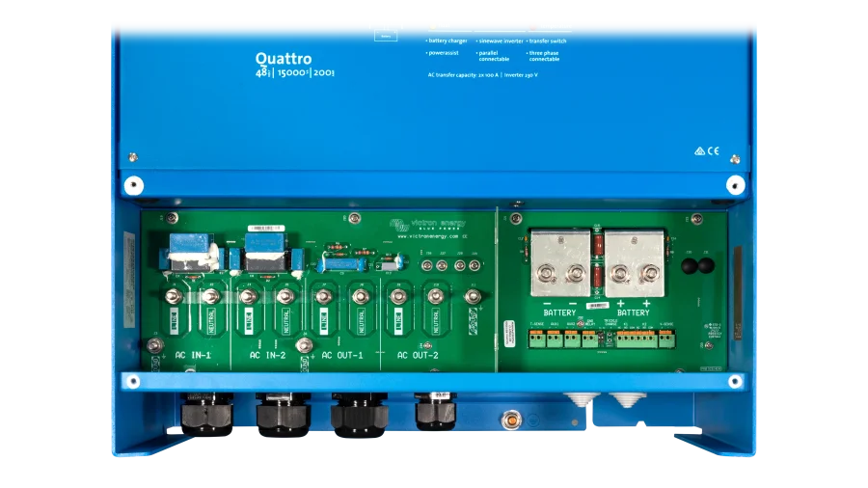Click the negative BATTERY label
The width and height of the screenshot is (868, 488).
(559, 312)
